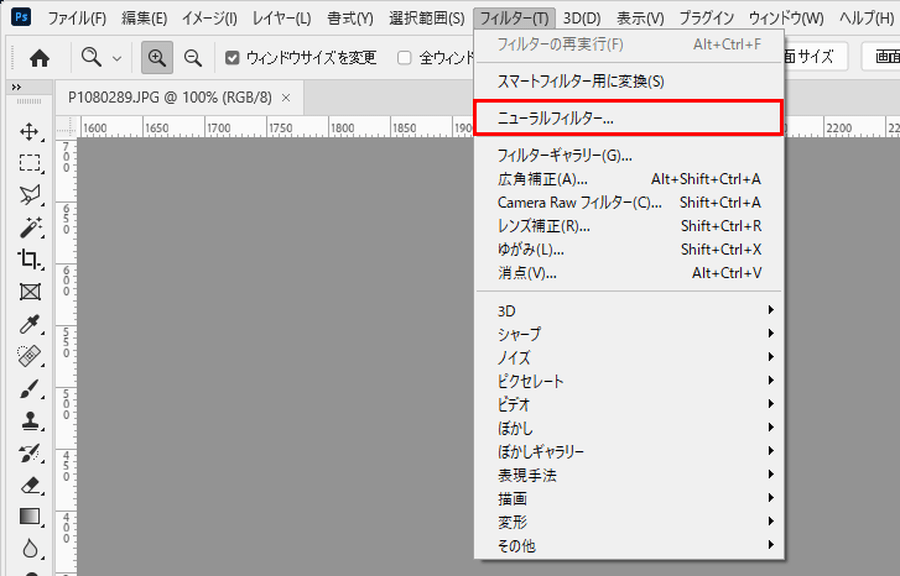Select the Crop tool

click(30, 259)
